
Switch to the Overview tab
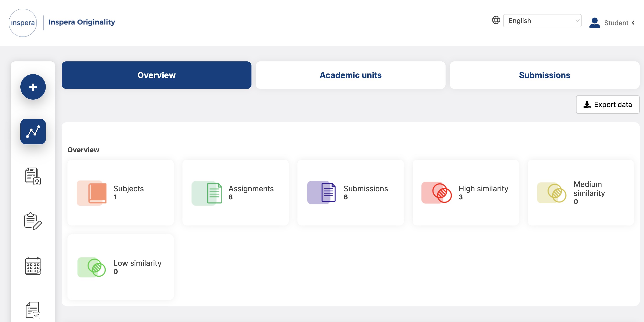click(x=156, y=75)
